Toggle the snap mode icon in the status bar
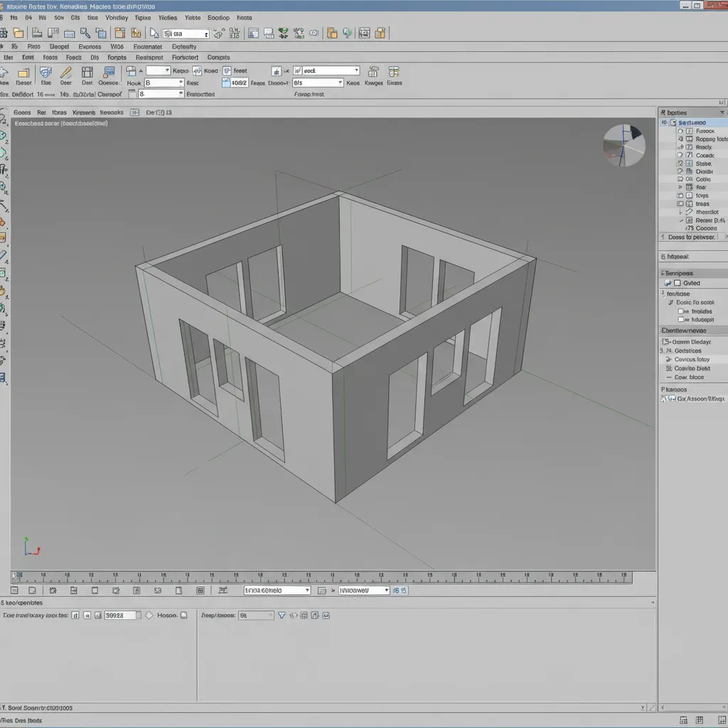This screenshot has width=728, height=728. click(x=53, y=590)
